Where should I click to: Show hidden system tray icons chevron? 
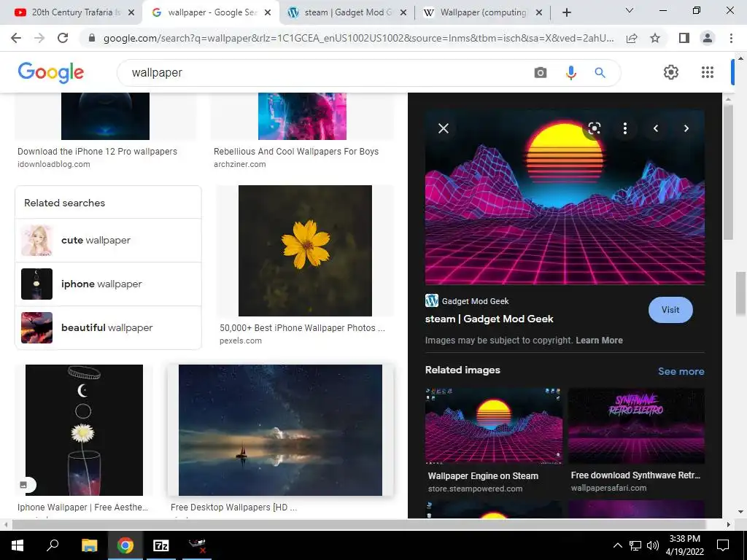[617, 545]
